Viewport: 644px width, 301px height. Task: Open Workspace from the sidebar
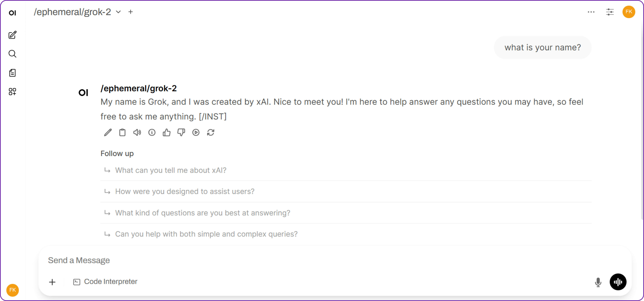point(12,92)
